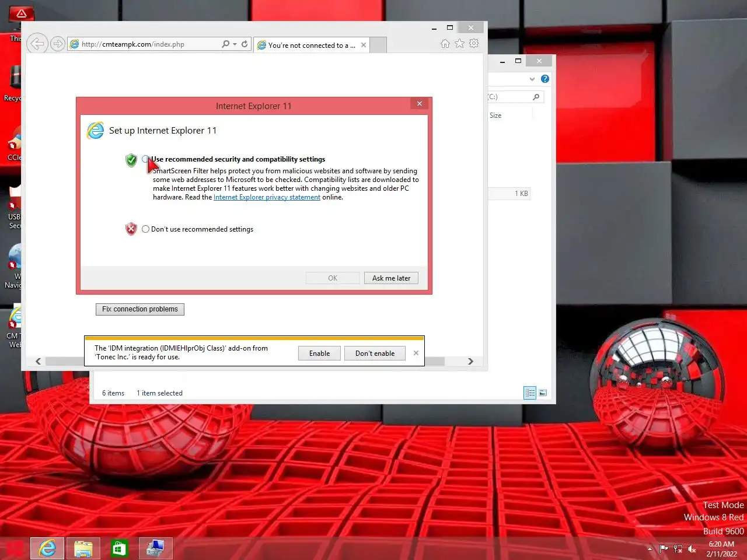
Task: Click the Ask me later button
Action: tap(391, 278)
